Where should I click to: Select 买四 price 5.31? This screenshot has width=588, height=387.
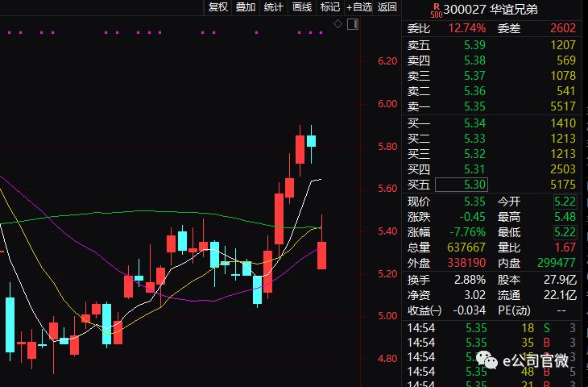tap(474, 169)
